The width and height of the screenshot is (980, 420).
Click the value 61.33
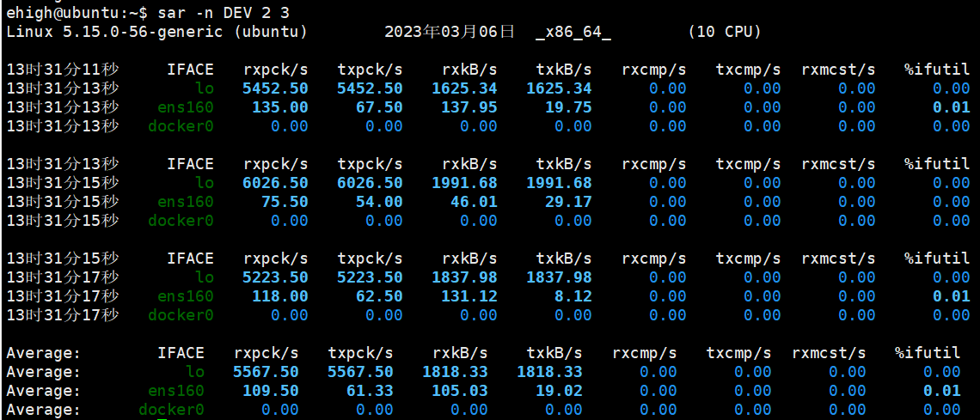[x=370, y=392]
